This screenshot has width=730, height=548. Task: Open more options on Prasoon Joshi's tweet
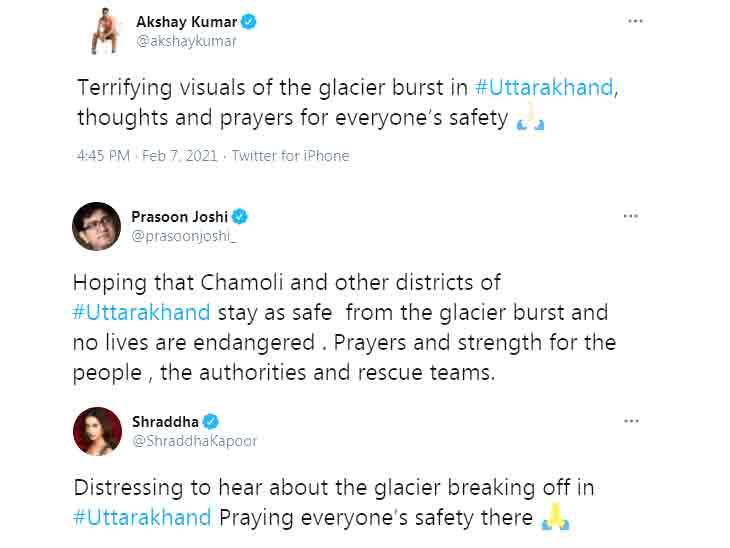(x=630, y=216)
